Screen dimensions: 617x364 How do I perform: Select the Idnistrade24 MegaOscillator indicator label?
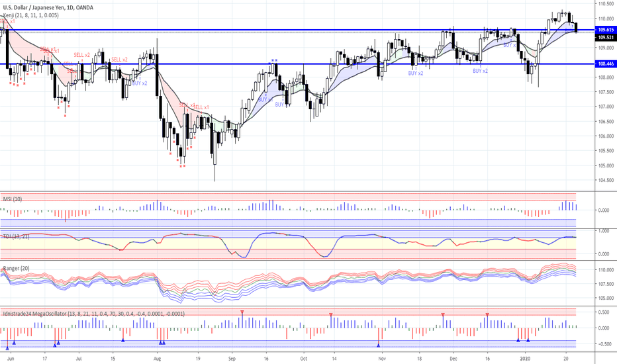tap(93, 313)
